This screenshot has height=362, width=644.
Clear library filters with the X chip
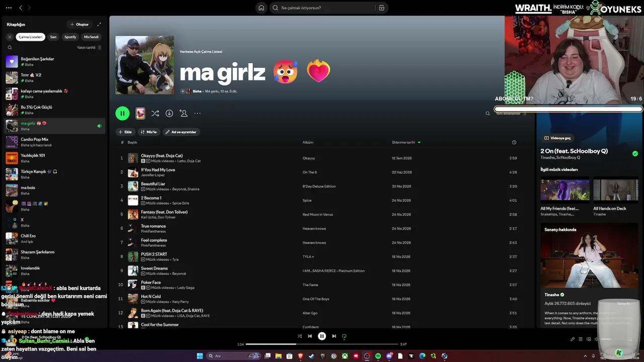(10, 37)
